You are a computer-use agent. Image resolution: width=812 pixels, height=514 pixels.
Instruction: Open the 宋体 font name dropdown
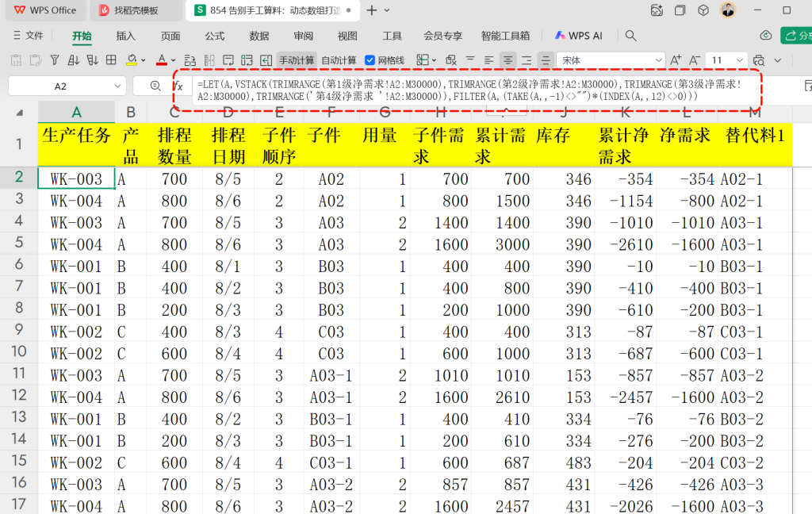[x=659, y=60]
